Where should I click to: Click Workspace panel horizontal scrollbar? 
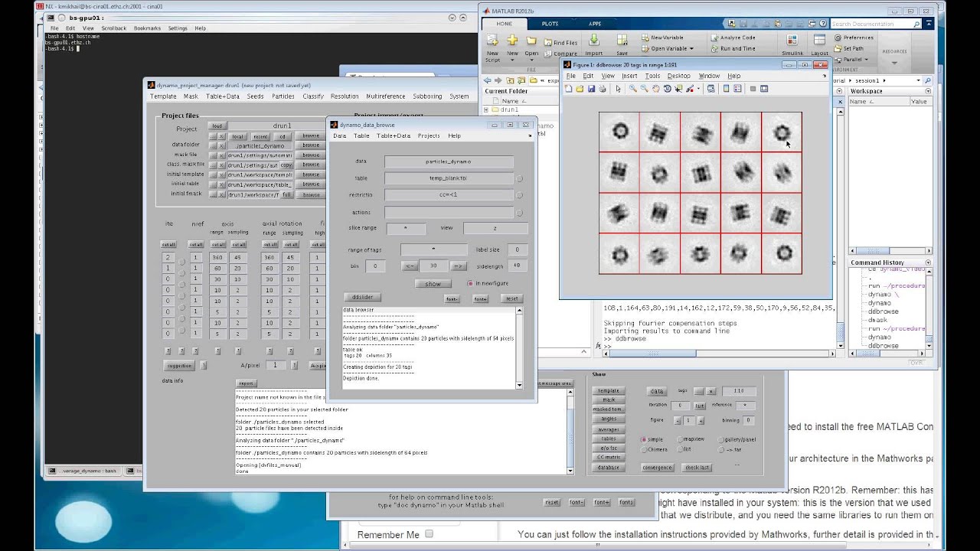pos(890,250)
